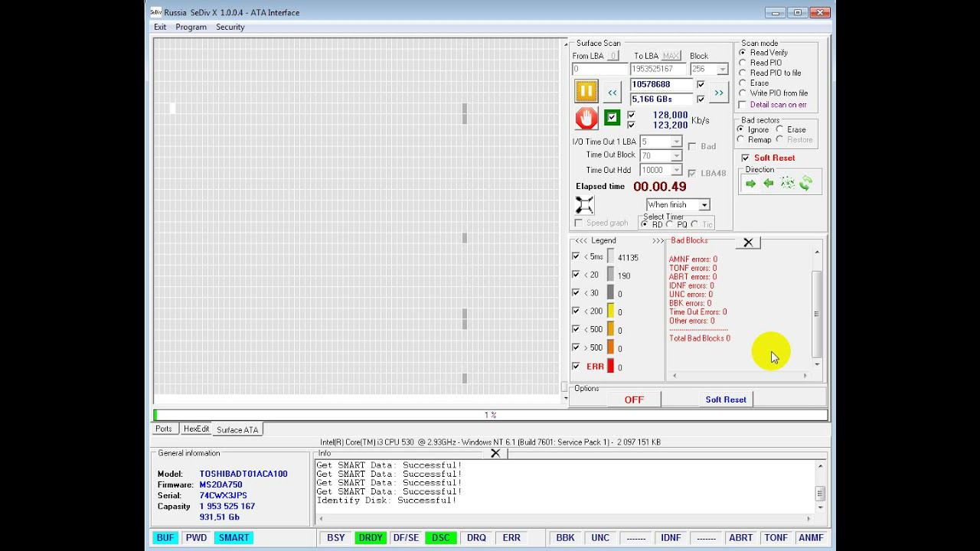Jump forward with the >> button
This screenshot has width=980, height=551.
tap(718, 93)
